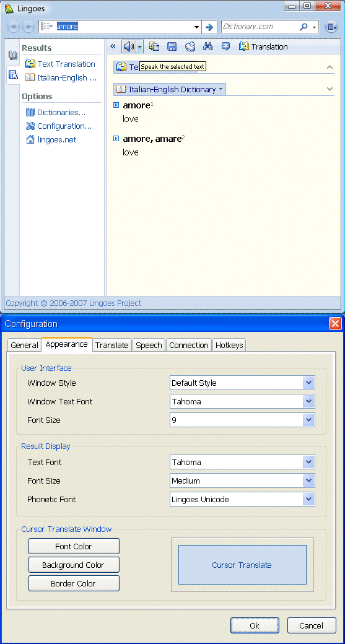Image resolution: width=345 pixels, height=644 pixels.
Task: Click the Print toolbar icon
Action: 190,46
